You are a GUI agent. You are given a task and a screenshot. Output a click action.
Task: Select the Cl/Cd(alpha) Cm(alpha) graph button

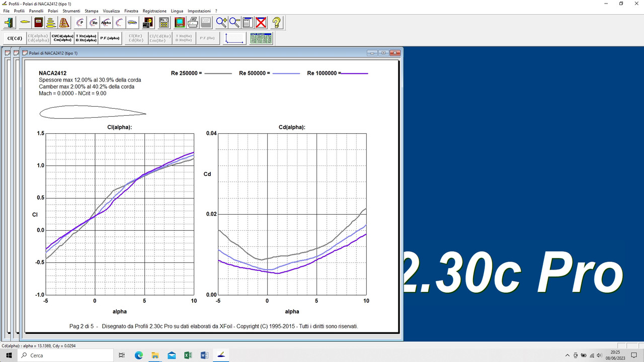(62, 38)
